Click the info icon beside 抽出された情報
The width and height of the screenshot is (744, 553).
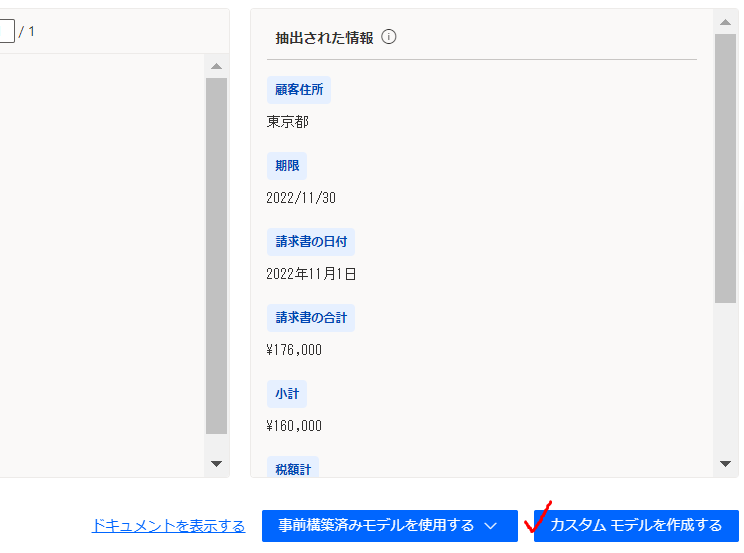(389, 37)
